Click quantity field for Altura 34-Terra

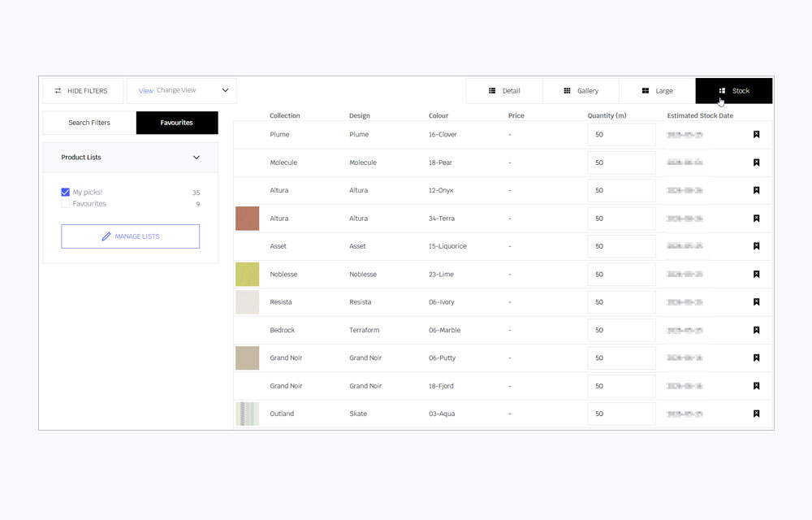pos(621,219)
